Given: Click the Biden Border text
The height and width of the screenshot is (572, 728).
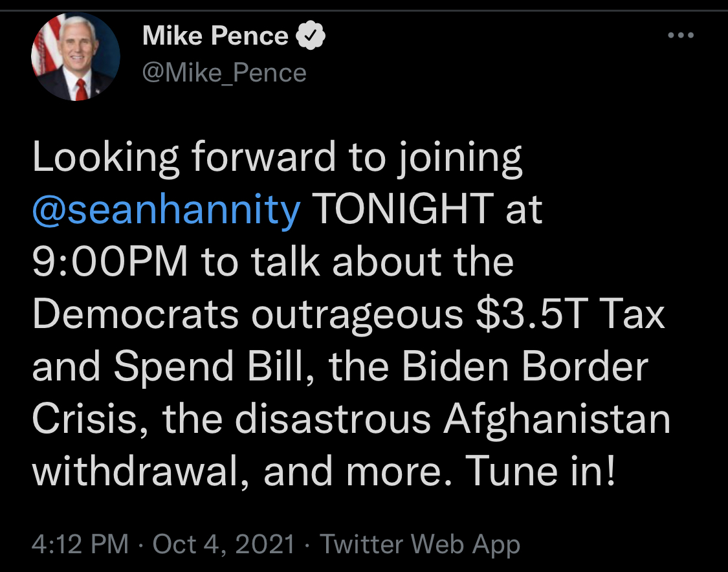Looking at the screenshot, I should click(525, 367).
